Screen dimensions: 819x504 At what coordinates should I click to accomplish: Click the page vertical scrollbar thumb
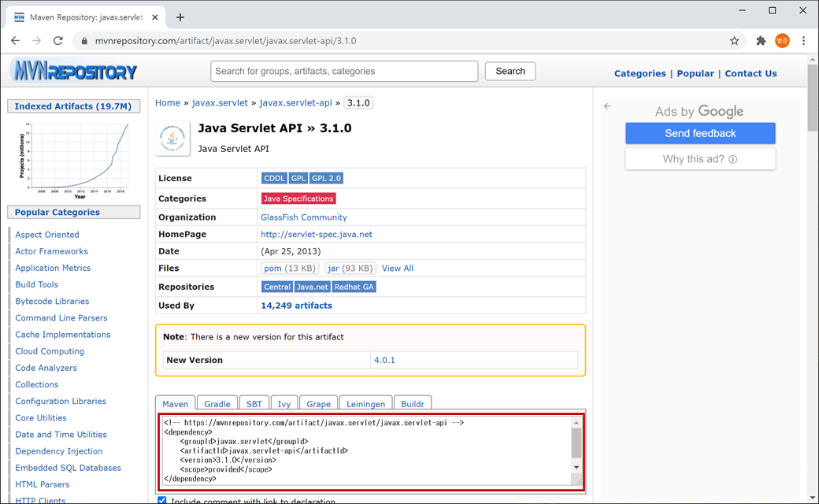[x=812, y=98]
